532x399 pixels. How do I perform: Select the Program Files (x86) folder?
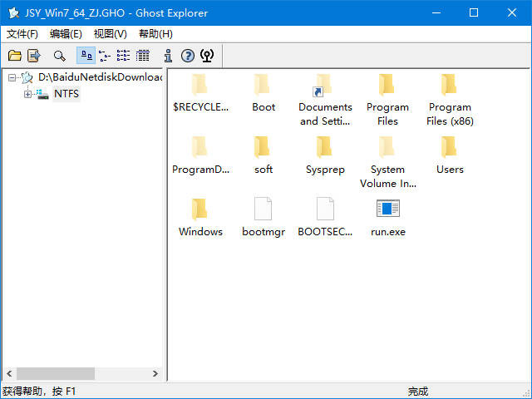coord(450,100)
